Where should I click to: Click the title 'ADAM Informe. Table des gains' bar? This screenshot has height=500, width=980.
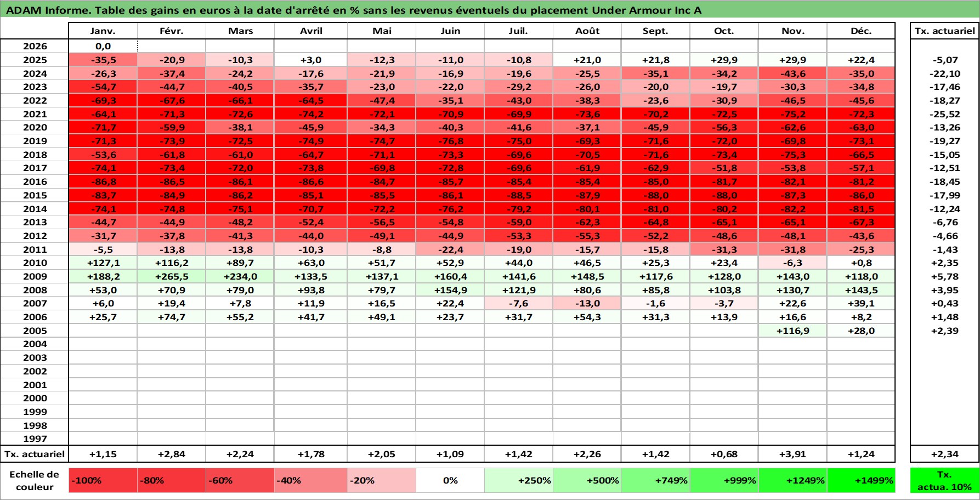pyautogui.click(x=490, y=10)
